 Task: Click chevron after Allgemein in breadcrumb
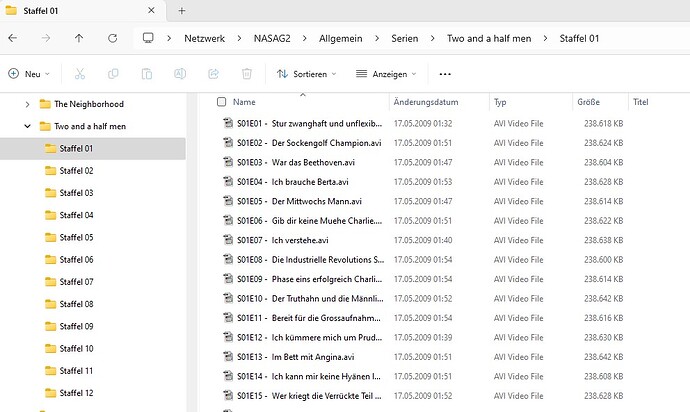coord(377,38)
